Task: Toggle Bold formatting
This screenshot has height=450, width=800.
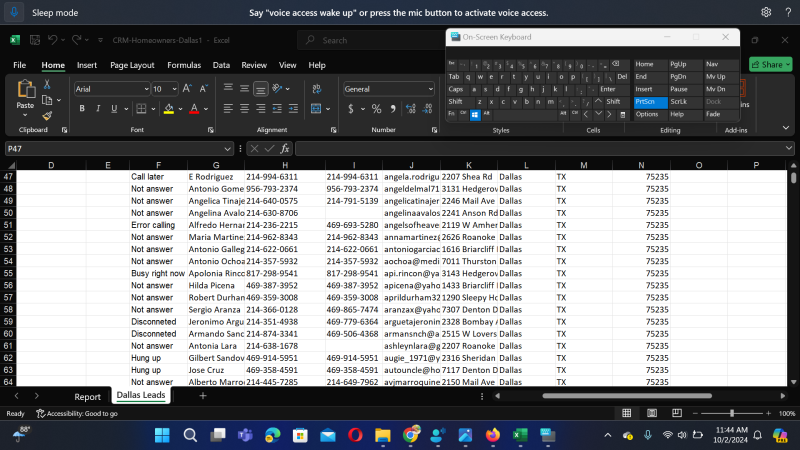Action: click(x=82, y=109)
